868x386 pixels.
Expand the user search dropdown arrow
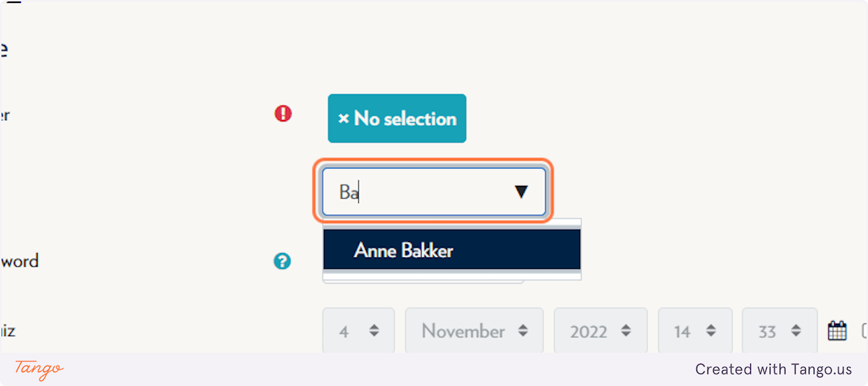point(521,192)
